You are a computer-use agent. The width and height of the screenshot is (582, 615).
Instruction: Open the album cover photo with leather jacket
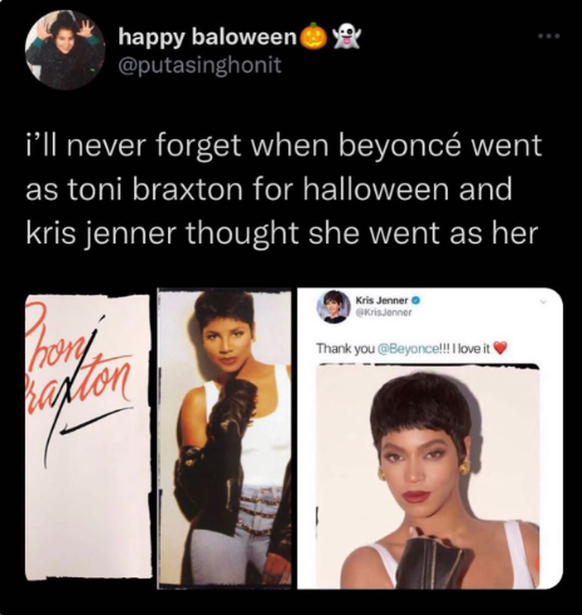point(224,438)
